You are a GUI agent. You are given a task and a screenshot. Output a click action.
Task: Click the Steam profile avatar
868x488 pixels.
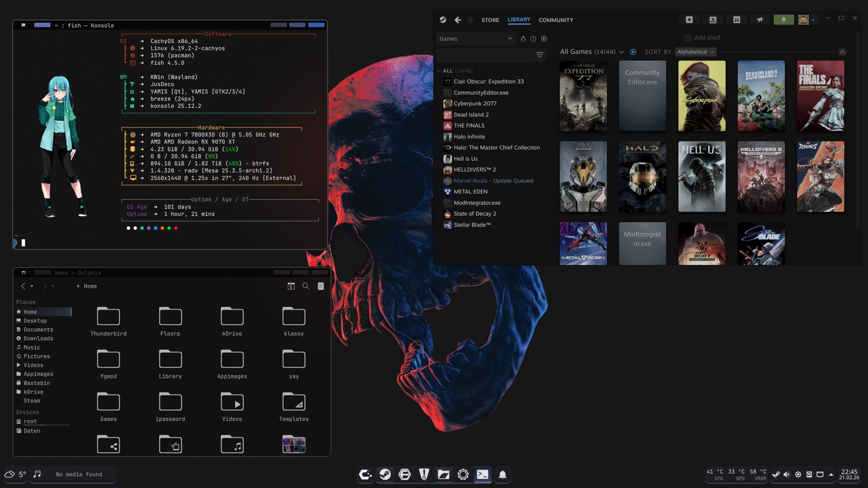(x=803, y=20)
